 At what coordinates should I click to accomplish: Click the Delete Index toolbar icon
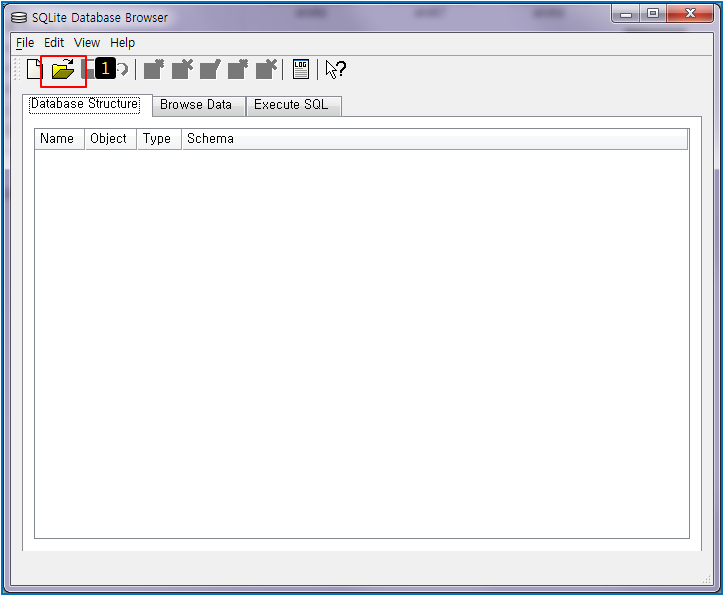pyautogui.click(x=266, y=69)
